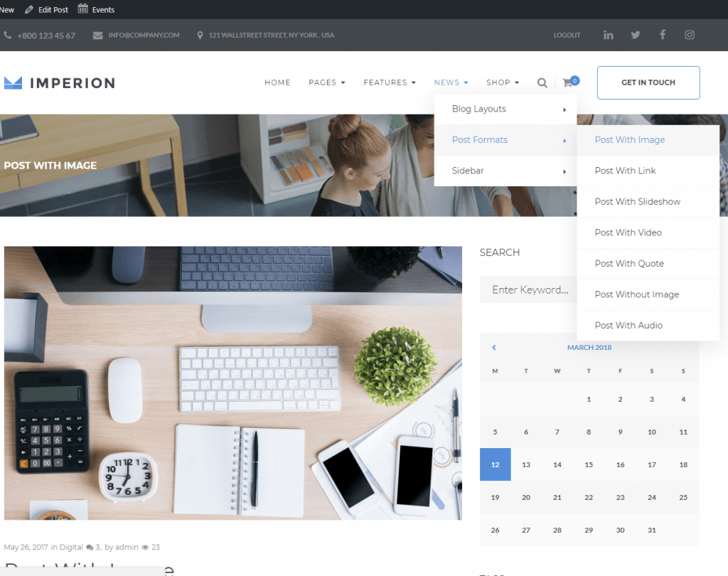Click the Logout link

coord(567,35)
